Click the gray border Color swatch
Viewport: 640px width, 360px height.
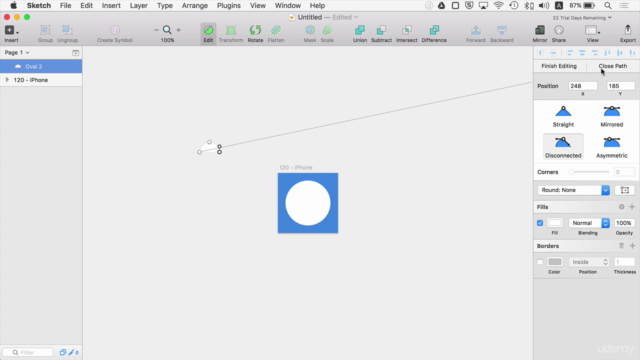tap(555, 262)
